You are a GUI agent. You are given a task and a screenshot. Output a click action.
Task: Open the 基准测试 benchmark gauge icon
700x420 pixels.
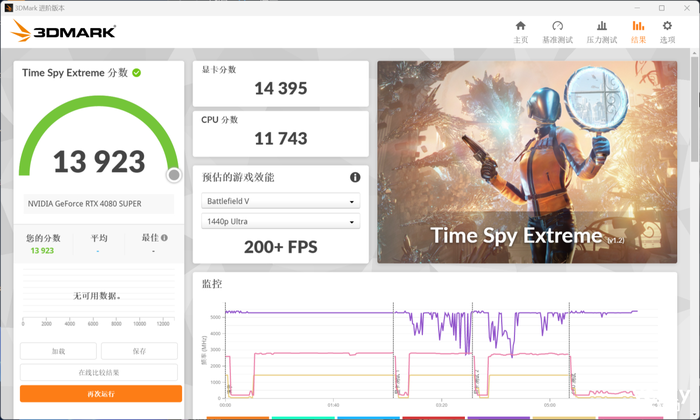[558, 26]
